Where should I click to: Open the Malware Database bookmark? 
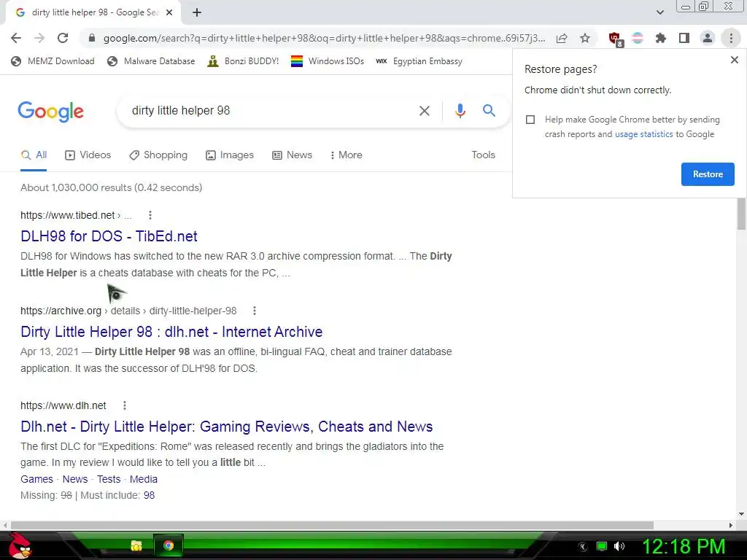151,61
